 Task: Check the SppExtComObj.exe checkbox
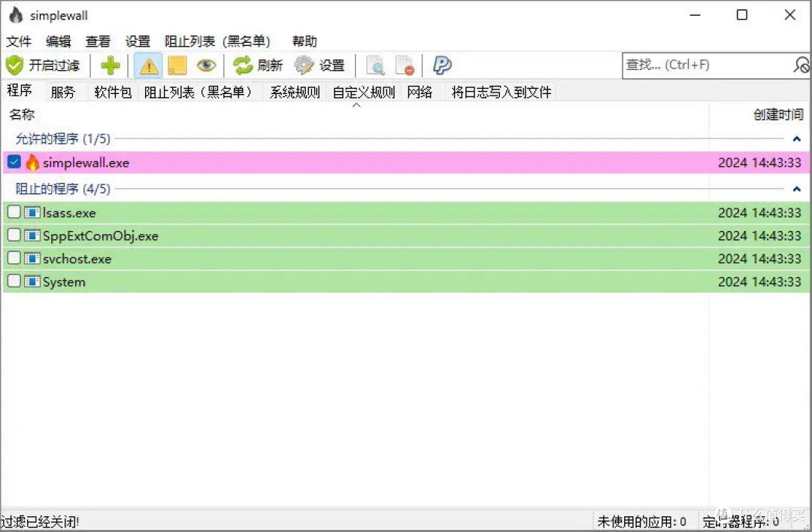click(14, 235)
